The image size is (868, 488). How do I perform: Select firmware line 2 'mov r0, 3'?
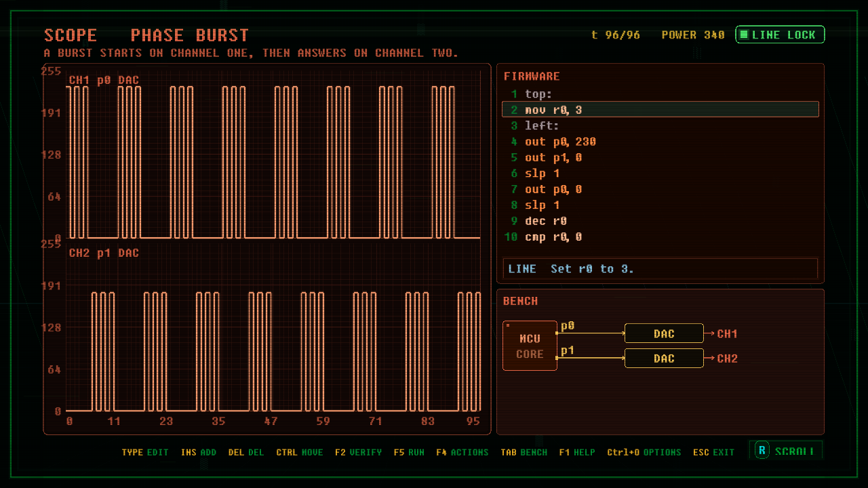coord(660,110)
